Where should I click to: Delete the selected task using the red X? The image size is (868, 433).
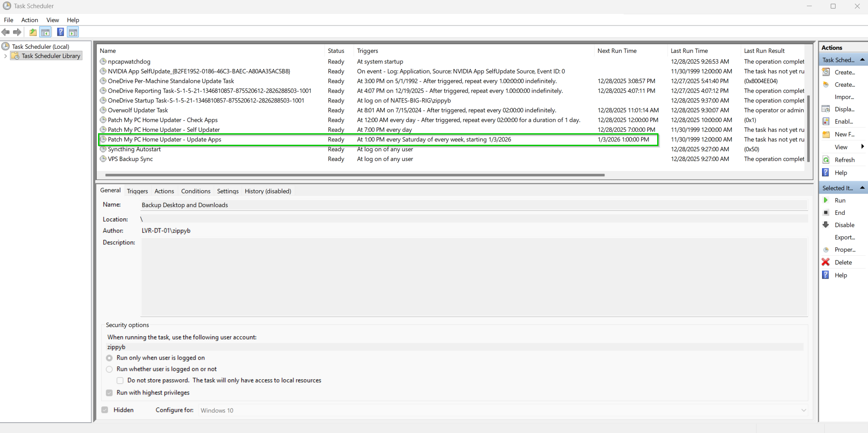click(x=826, y=262)
